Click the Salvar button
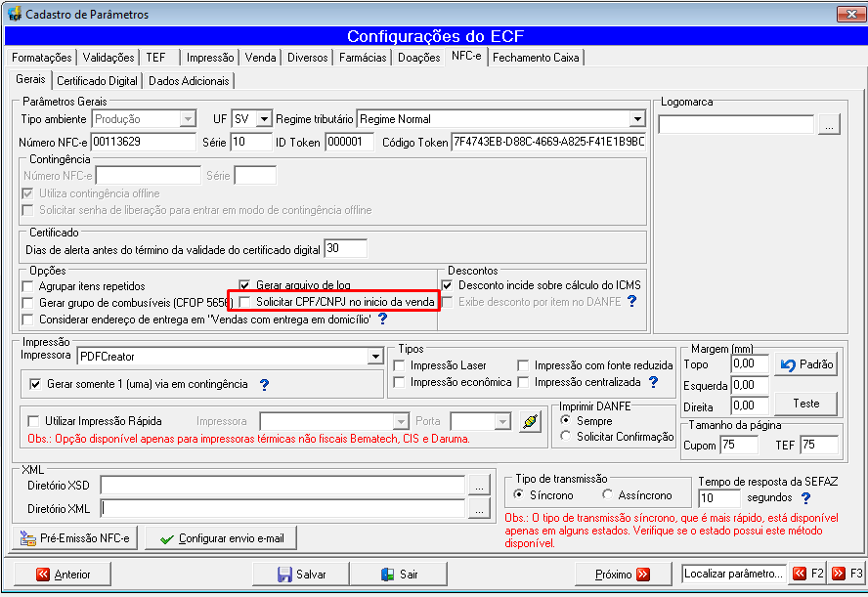Screen dimensions: 868x597 [x=301, y=575]
